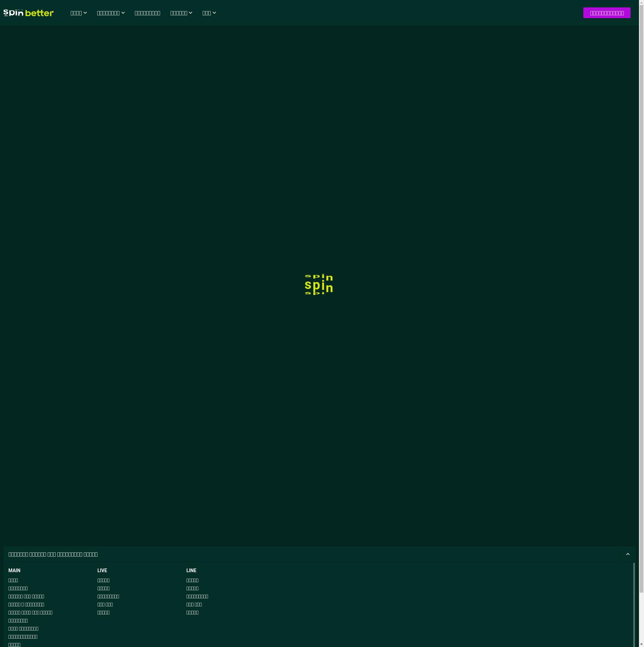Open first link under MAIN column
644x647 pixels.
13,580
